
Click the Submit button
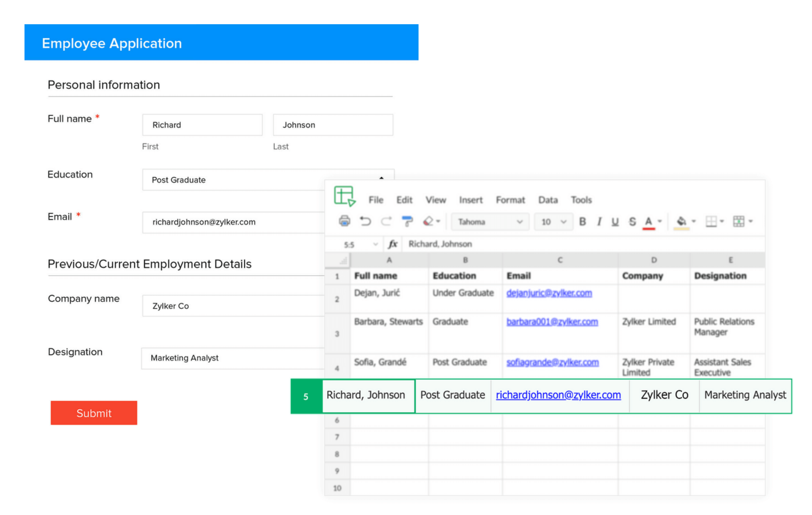click(94, 413)
